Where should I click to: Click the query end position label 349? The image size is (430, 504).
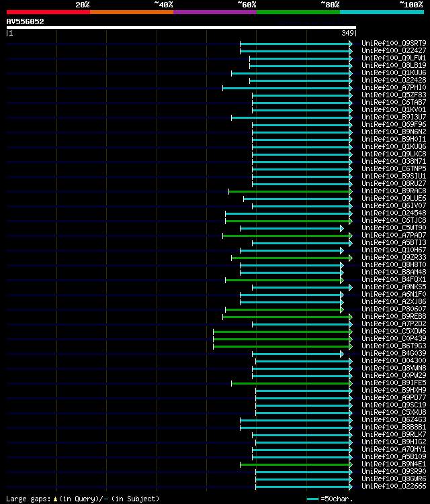click(347, 33)
